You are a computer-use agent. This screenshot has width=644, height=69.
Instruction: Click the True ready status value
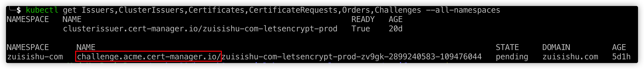(x=361, y=29)
